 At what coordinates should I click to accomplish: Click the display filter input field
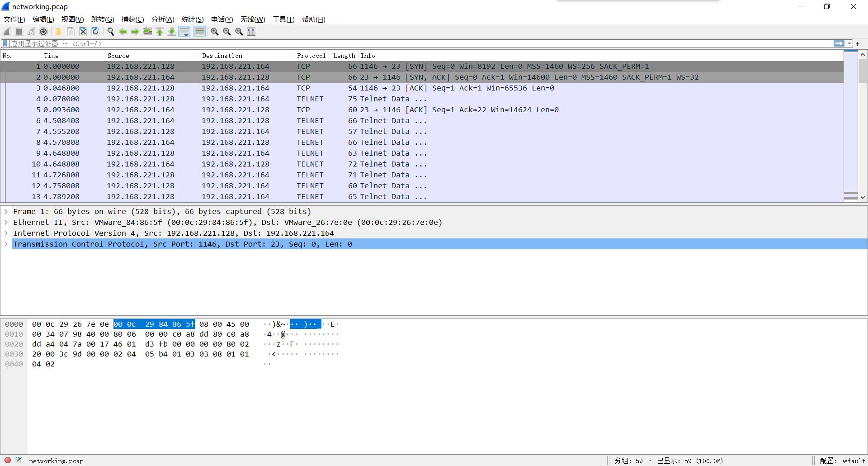(420, 43)
